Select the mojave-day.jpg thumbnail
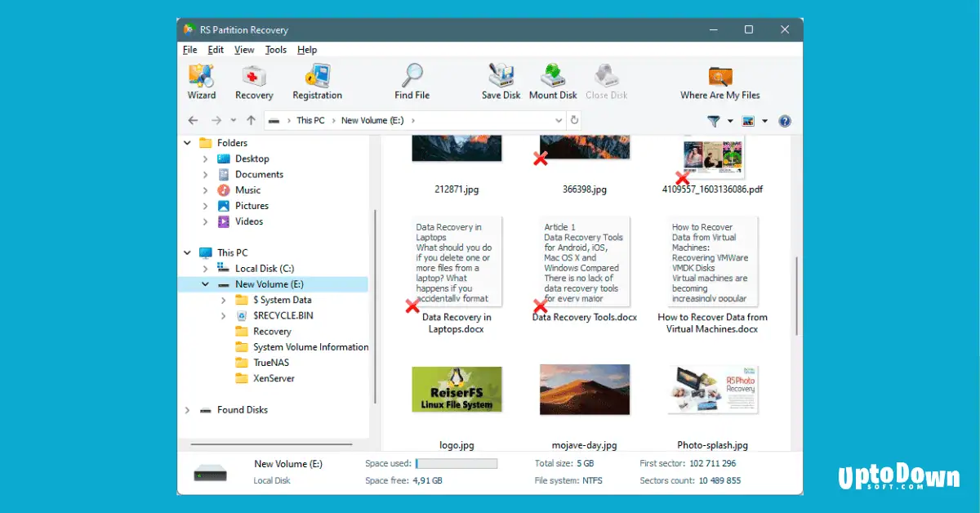The height and width of the screenshot is (513, 980). tap(584, 390)
